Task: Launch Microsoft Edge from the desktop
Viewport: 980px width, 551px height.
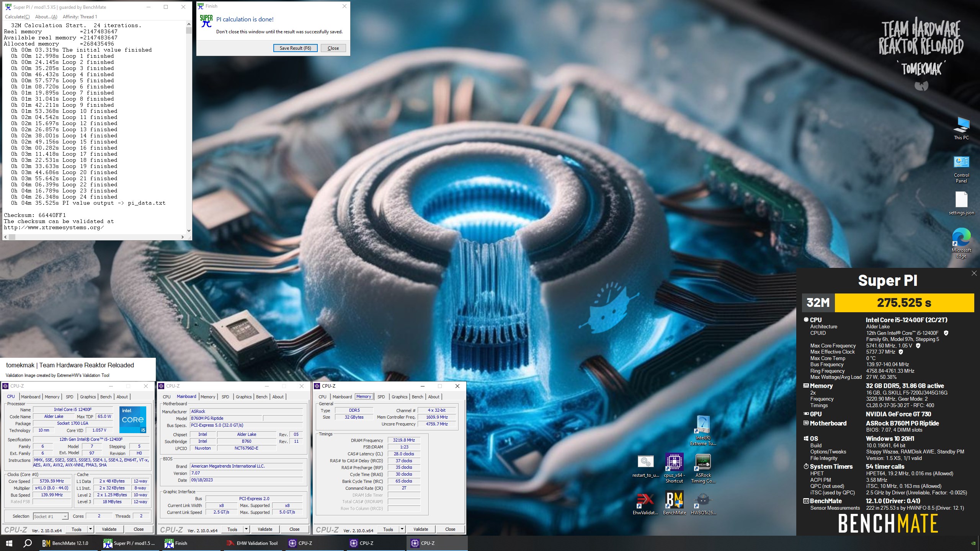Action: click(961, 243)
